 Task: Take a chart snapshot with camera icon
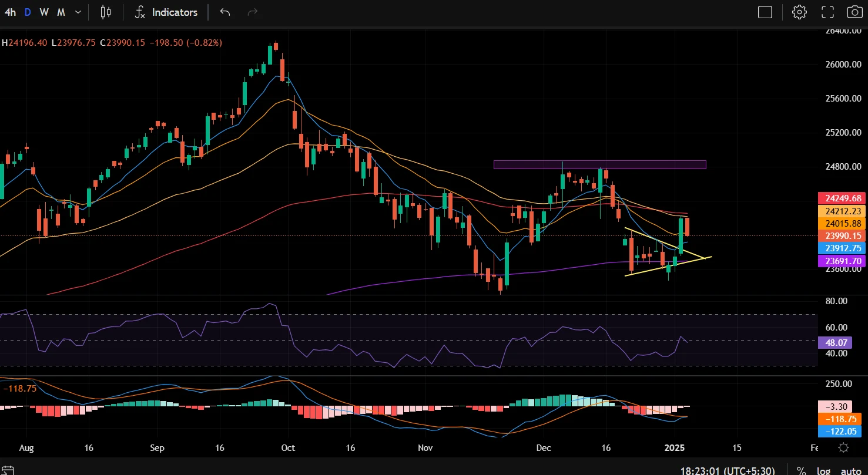tap(854, 12)
